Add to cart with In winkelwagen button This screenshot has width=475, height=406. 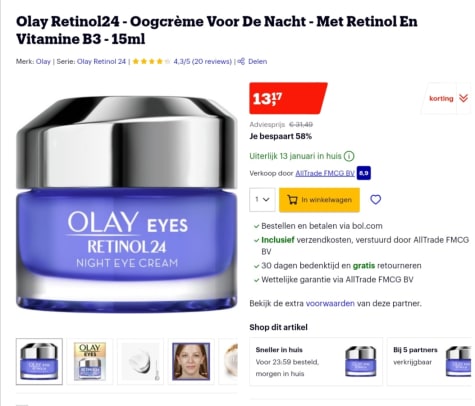319,200
